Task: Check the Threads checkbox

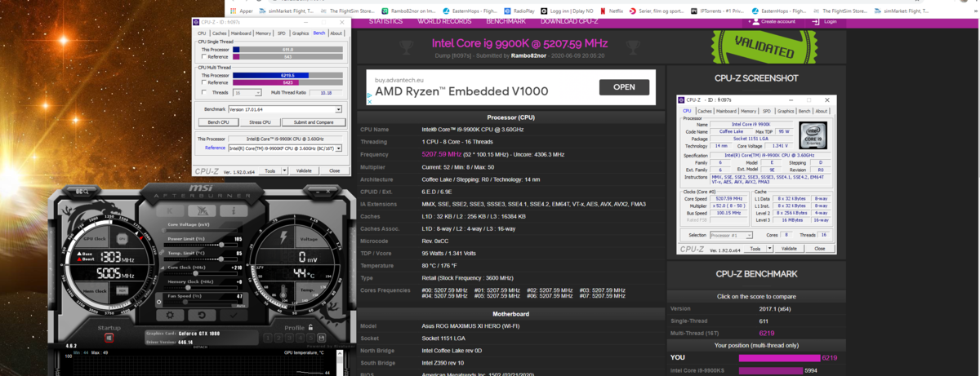Action: tap(203, 92)
